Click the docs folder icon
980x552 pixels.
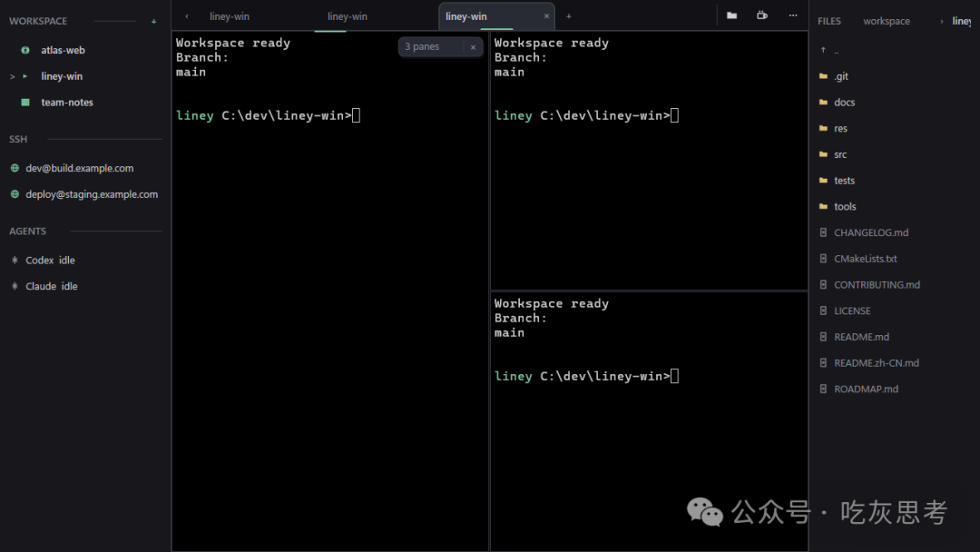pyautogui.click(x=823, y=102)
